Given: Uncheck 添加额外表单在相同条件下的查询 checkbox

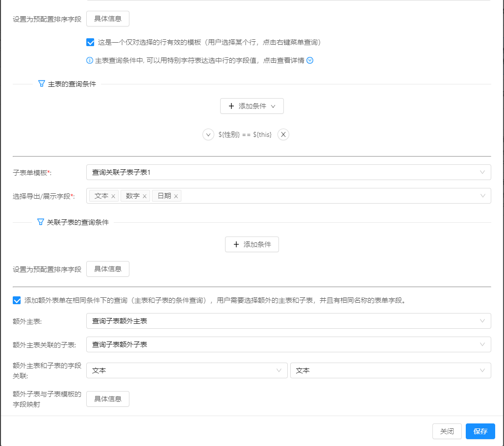Looking at the screenshot, I should (17, 301).
